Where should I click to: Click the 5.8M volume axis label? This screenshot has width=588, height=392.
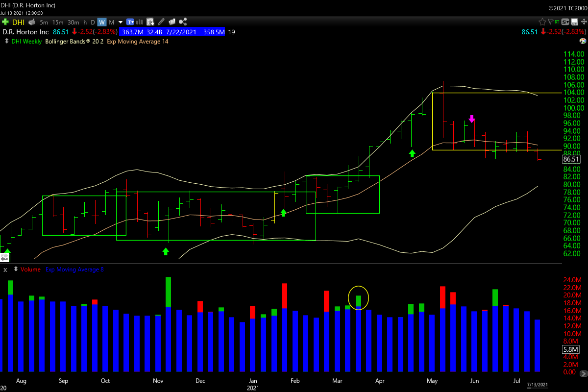(571, 350)
